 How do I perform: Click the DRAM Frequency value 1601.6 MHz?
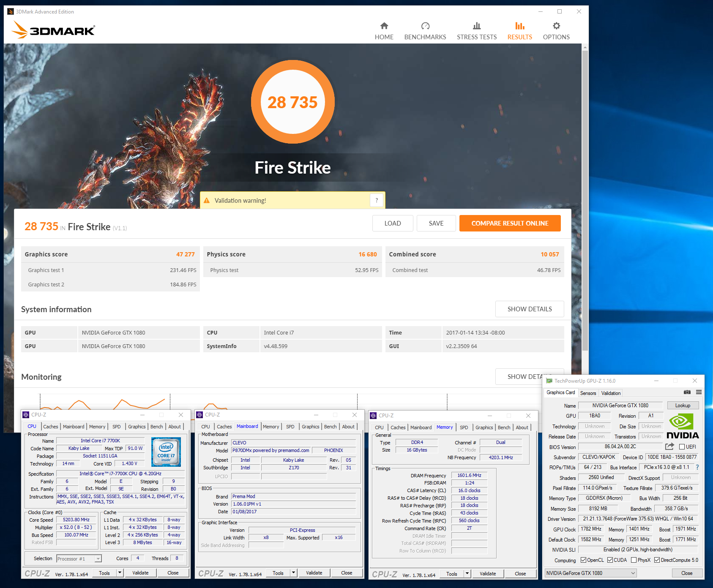tap(469, 475)
